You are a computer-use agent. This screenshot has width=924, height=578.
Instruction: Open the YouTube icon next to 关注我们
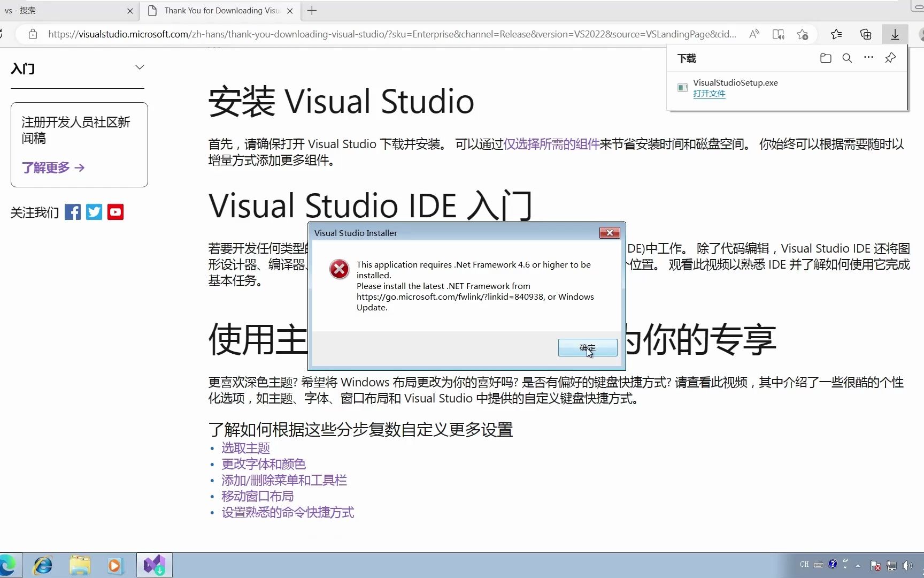(x=115, y=212)
